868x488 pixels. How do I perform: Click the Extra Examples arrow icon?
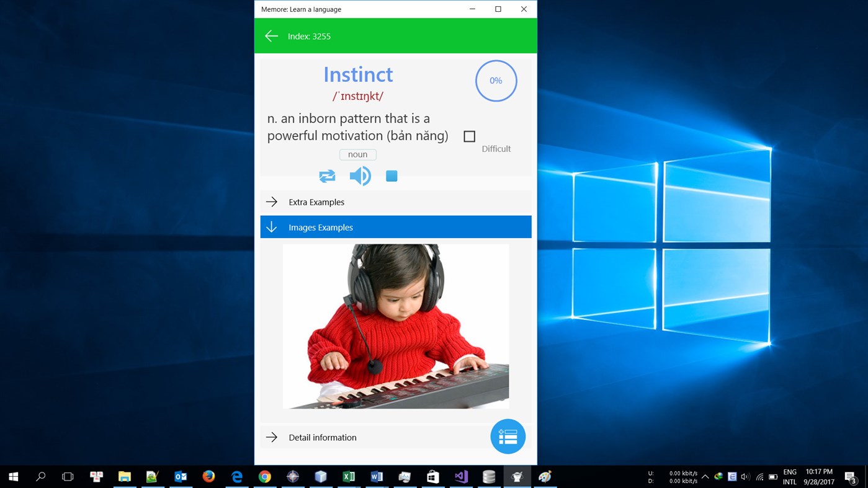click(271, 202)
